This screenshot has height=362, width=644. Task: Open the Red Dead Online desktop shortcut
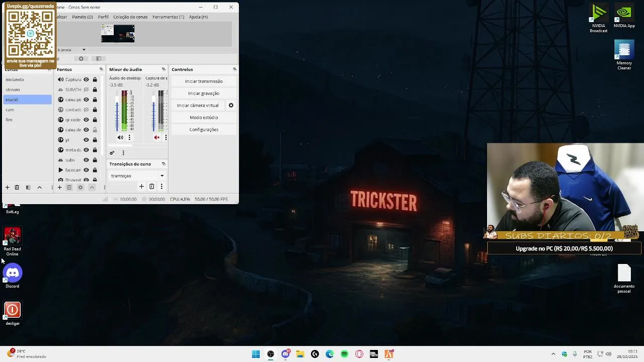(x=13, y=242)
